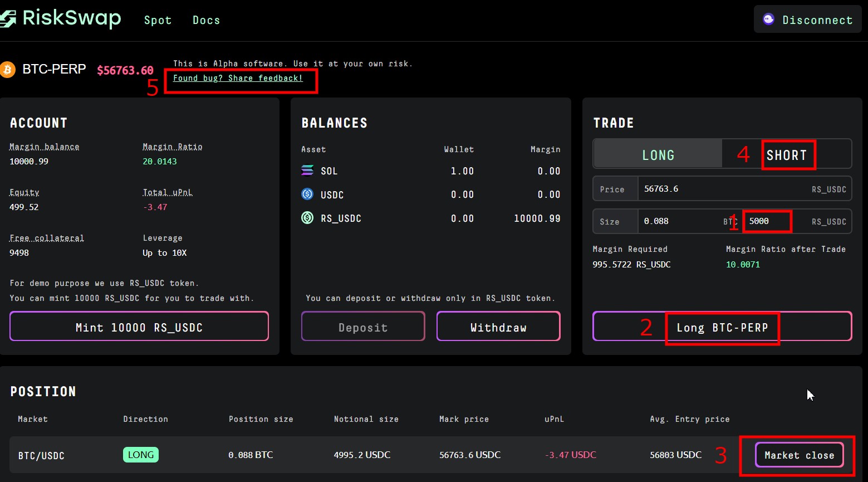Click the Up to 10X leverage text

(x=165, y=253)
